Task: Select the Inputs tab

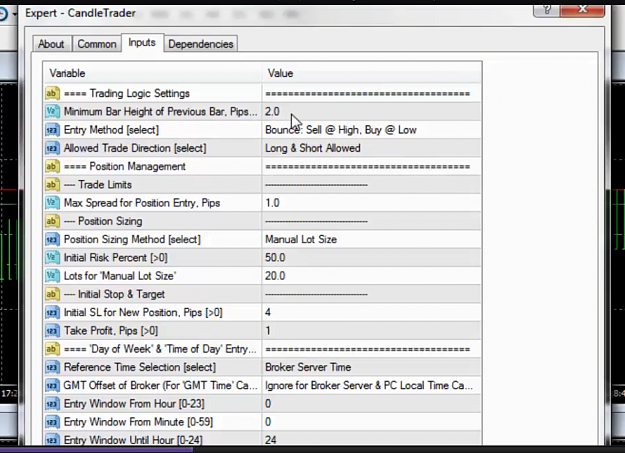Action: (142, 43)
